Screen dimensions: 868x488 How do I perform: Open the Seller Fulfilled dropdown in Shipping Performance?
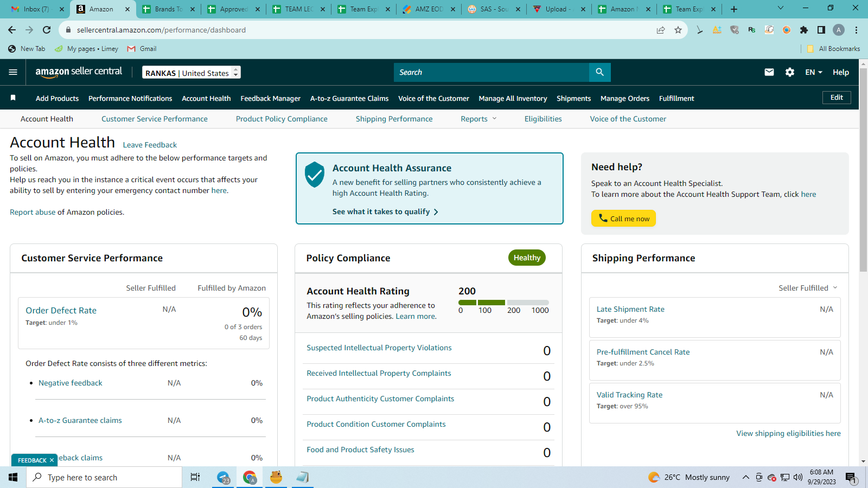808,288
